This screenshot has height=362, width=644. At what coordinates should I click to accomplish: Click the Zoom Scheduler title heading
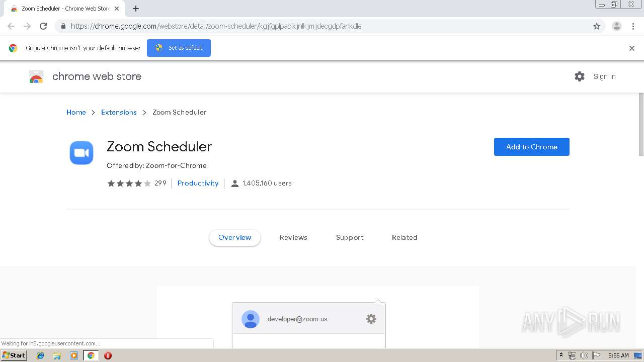tap(159, 146)
